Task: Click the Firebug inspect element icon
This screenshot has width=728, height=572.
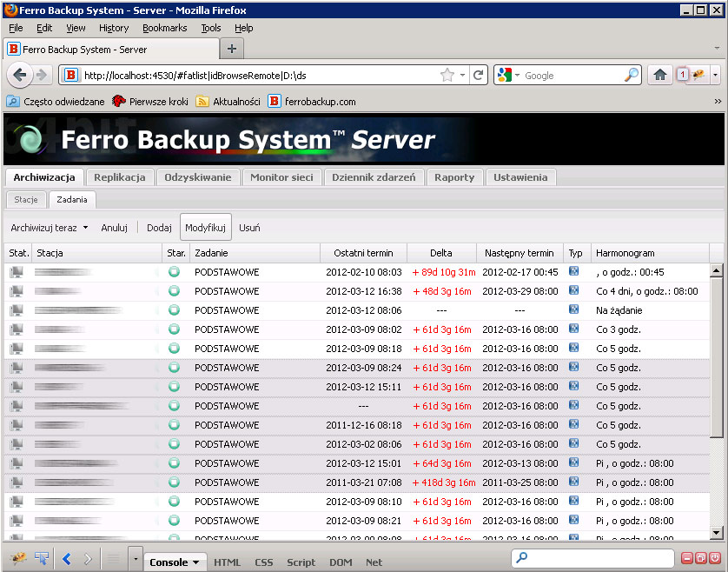Action: coord(41,561)
